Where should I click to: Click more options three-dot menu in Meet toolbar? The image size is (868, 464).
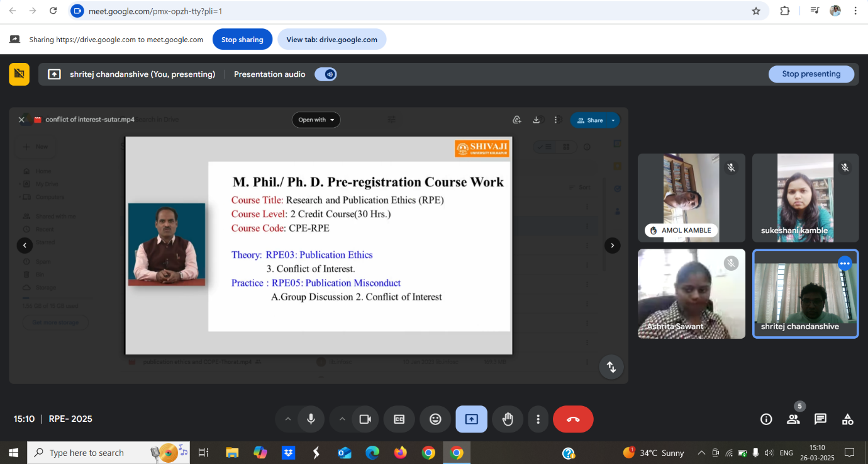[x=538, y=419]
